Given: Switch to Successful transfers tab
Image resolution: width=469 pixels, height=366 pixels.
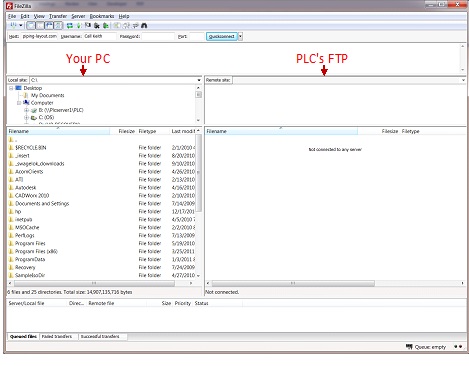Looking at the screenshot, I should click(x=102, y=337).
